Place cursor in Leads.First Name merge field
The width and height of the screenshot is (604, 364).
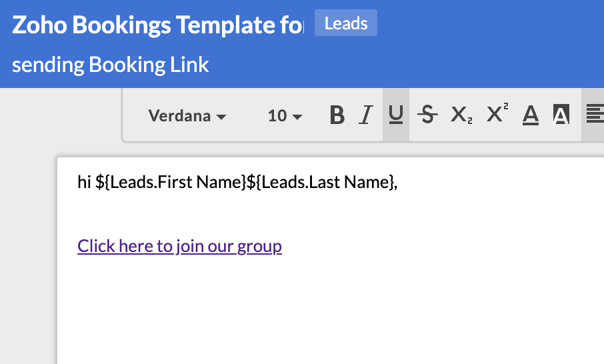pos(171,182)
